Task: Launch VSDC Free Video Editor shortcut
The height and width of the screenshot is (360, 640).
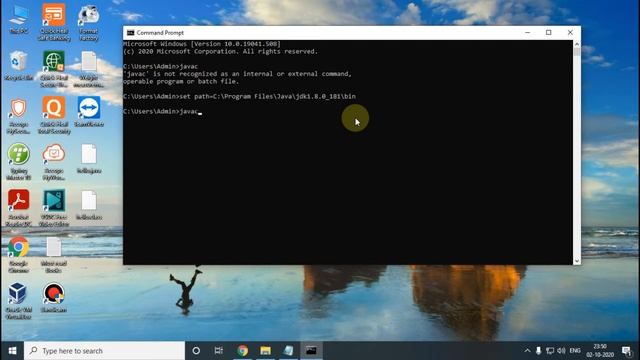Action: (54, 208)
